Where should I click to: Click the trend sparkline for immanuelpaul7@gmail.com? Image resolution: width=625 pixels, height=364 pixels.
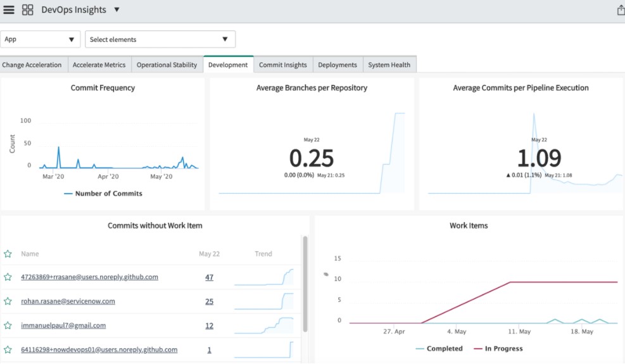click(x=263, y=325)
